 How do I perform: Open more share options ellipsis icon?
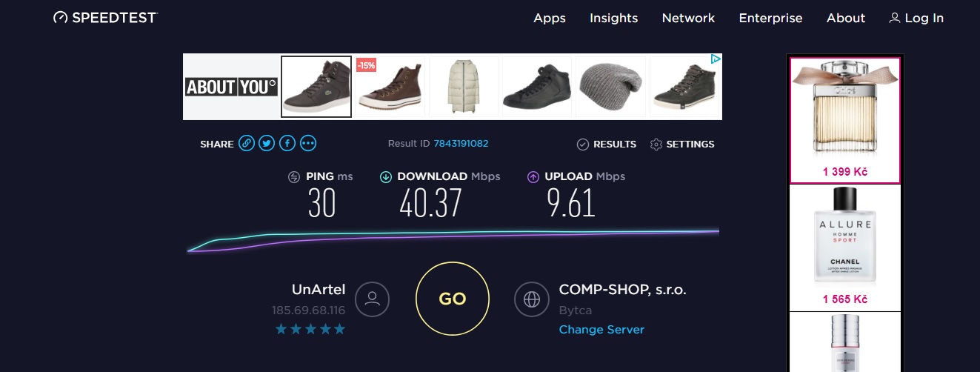coord(308,144)
